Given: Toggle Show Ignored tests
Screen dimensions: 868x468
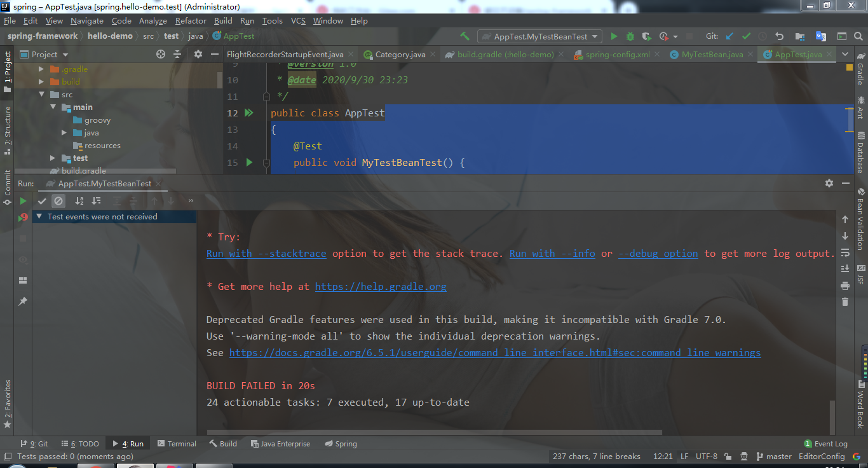Looking at the screenshot, I should [x=58, y=201].
